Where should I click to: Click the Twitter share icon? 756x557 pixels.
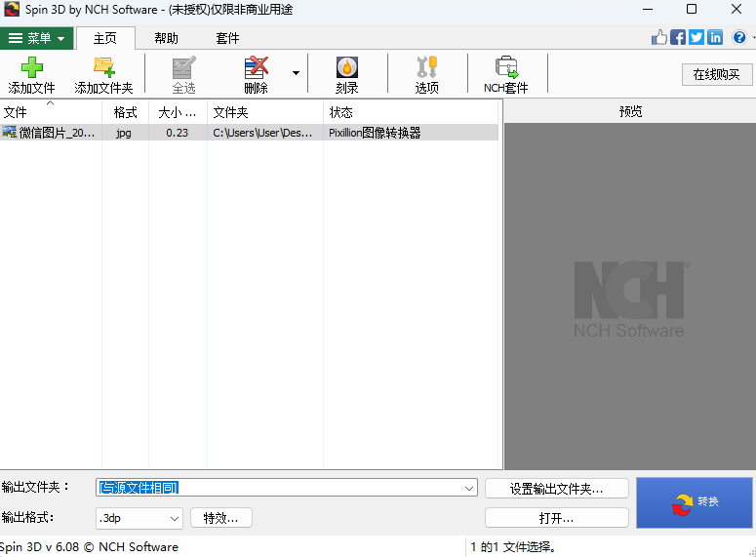[696, 37]
